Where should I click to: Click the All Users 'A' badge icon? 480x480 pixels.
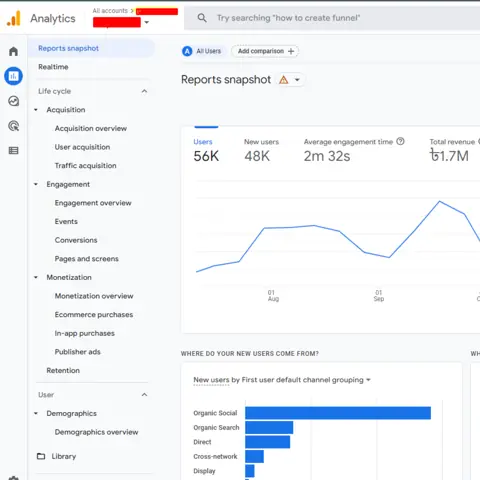pyautogui.click(x=187, y=51)
